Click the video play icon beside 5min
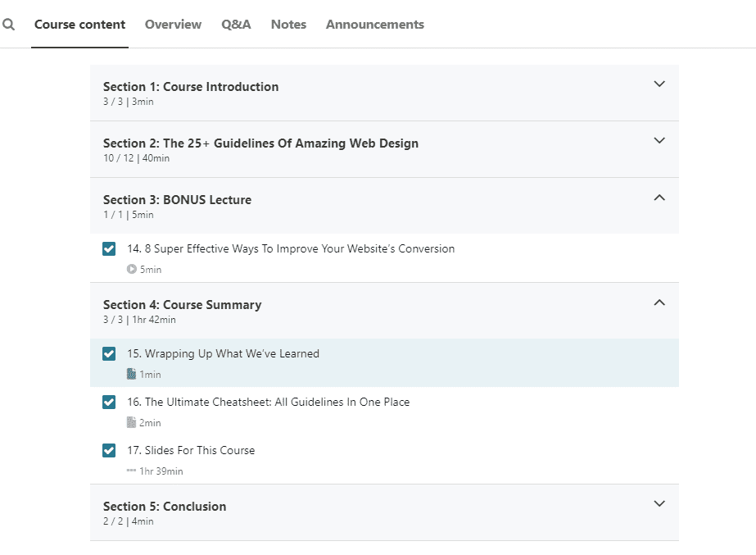Viewport: 756px width, 555px height. pyautogui.click(x=132, y=269)
